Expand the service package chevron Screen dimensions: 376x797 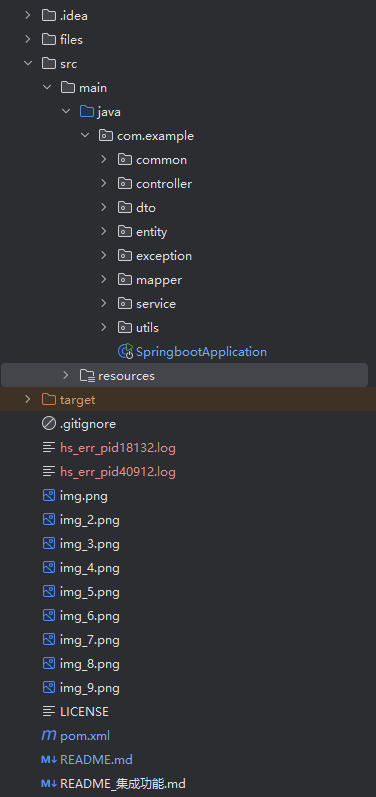[x=104, y=303]
